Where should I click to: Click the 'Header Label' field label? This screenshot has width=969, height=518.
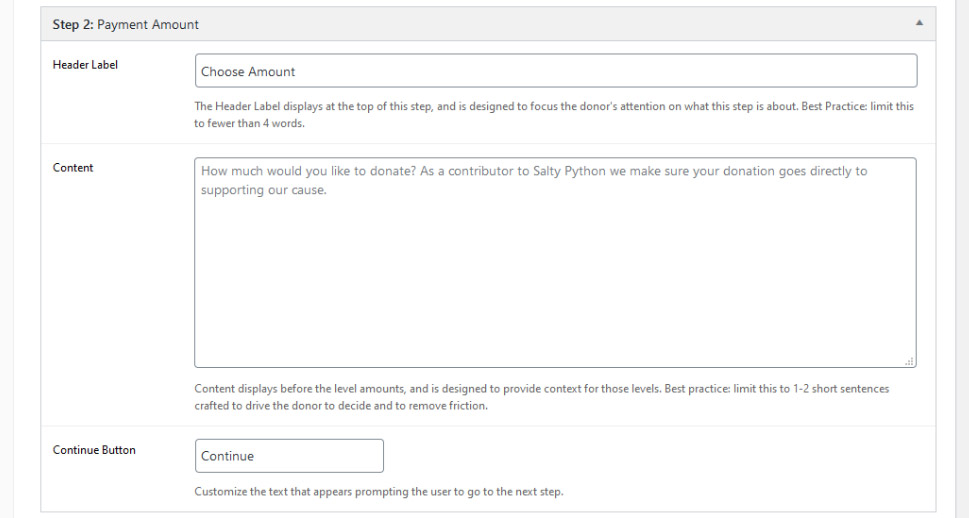85,65
